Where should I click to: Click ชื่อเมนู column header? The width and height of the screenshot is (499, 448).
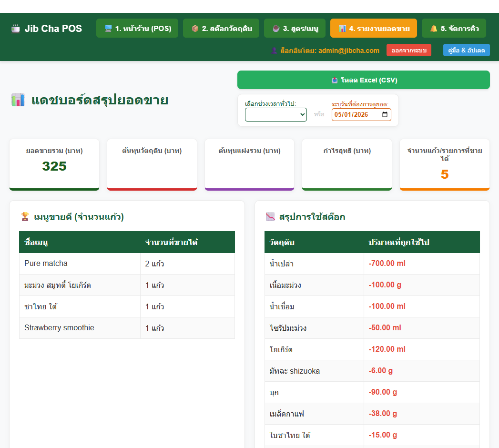(80, 242)
